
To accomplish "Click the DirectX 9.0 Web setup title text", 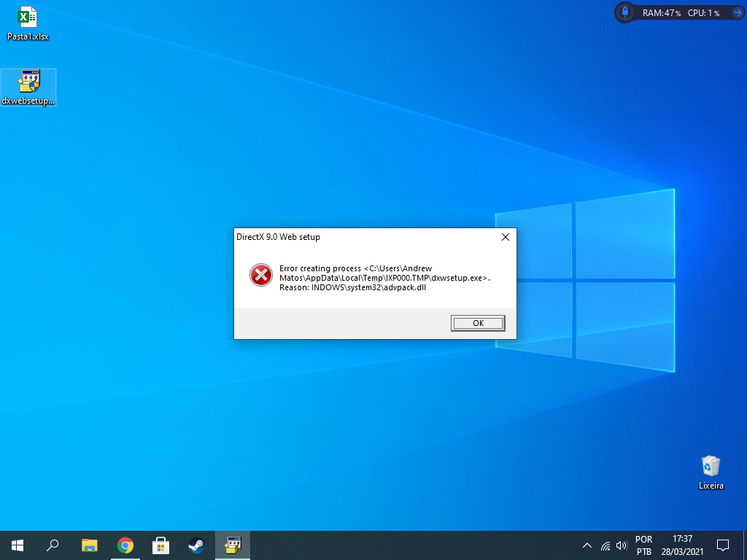I will click(278, 237).
